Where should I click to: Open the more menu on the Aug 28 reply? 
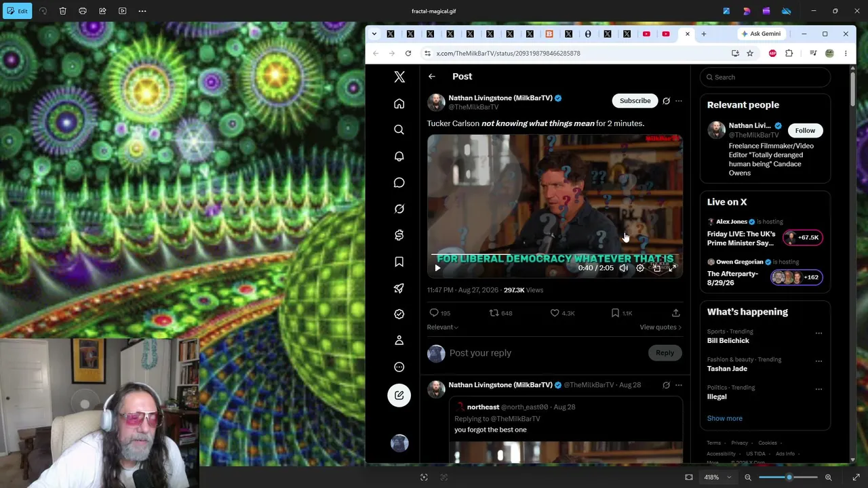[679, 385]
